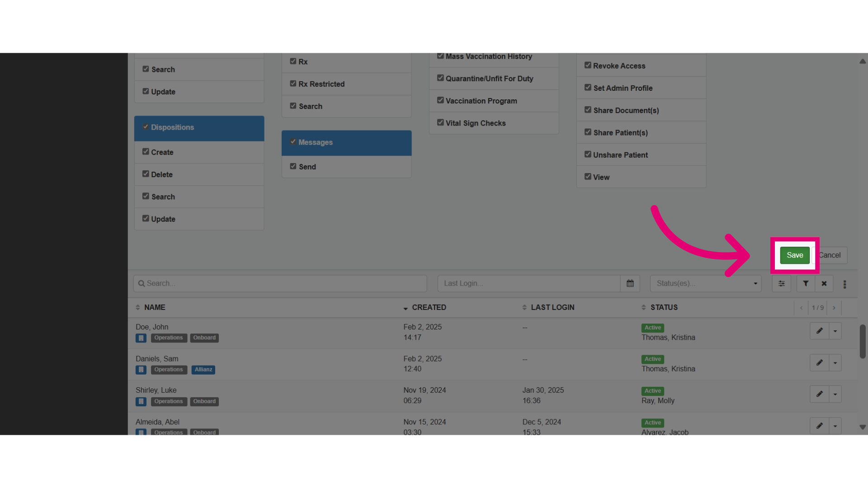868x488 pixels.
Task: Expand actions dropdown for Doe, John
Action: coord(835,331)
